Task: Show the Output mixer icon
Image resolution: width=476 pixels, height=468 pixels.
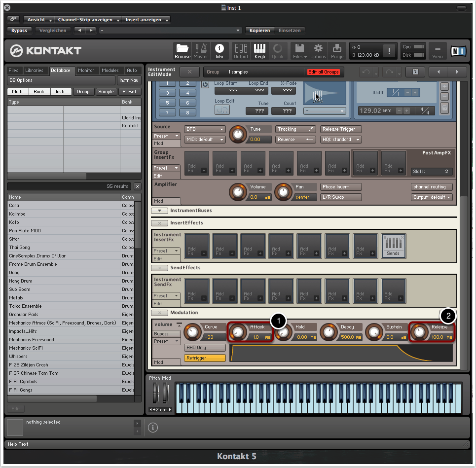Action: pos(241,50)
